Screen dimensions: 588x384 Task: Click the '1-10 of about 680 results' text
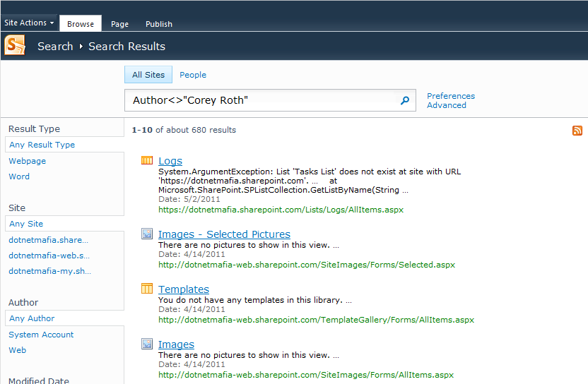click(x=184, y=130)
